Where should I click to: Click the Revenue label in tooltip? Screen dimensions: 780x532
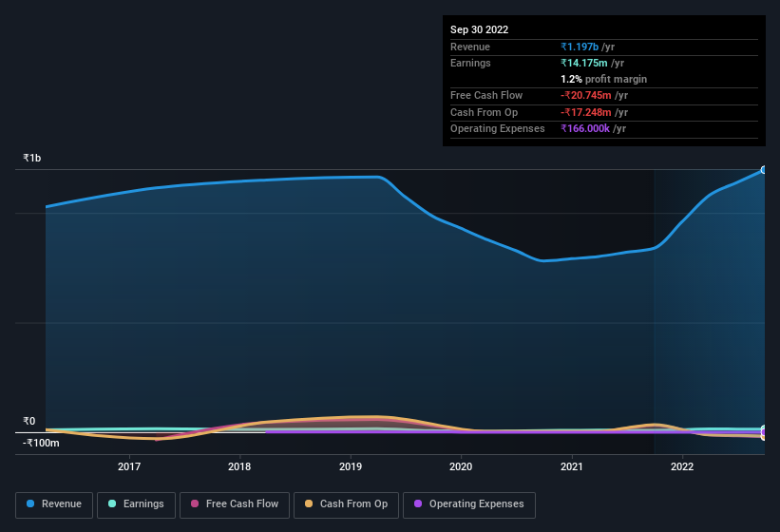[470, 47]
